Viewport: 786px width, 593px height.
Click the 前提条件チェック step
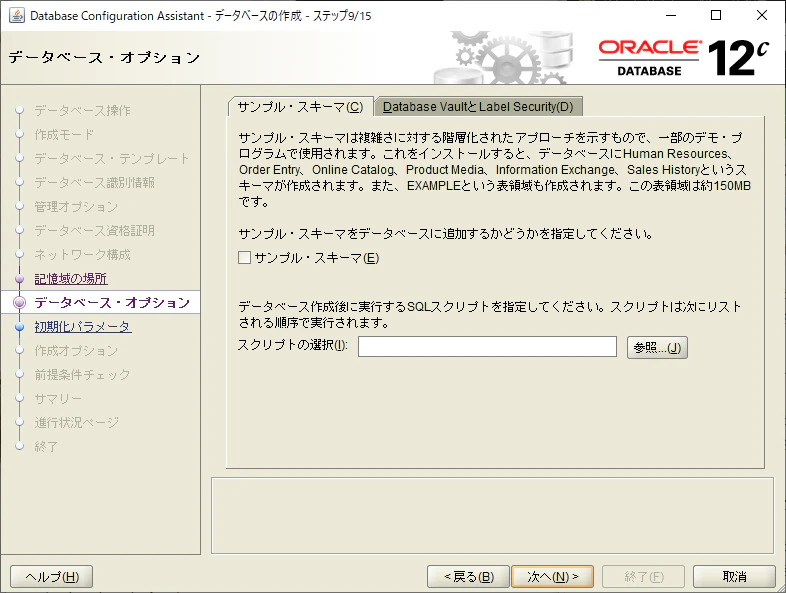82,375
